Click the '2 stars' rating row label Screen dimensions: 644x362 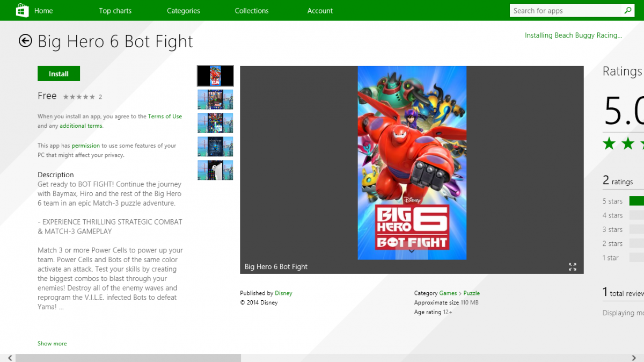(x=612, y=244)
